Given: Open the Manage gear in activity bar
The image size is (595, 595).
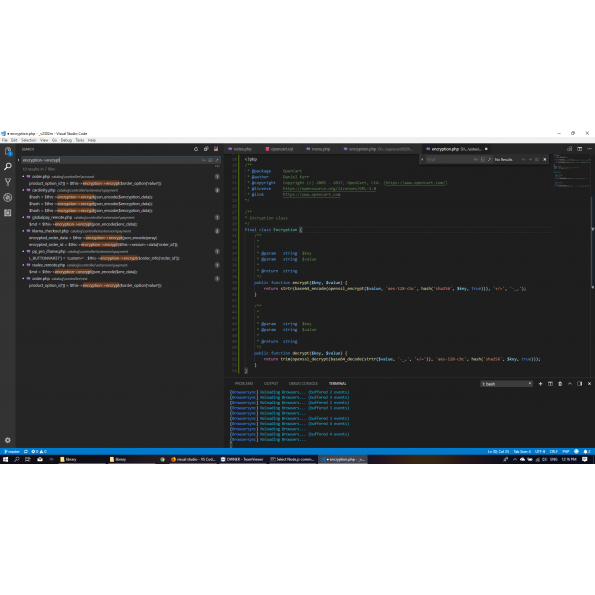Looking at the screenshot, I should 8,440.
